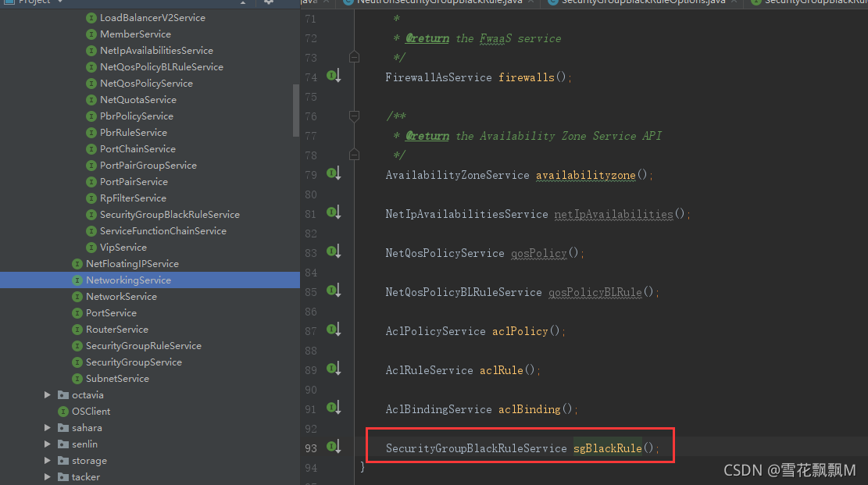
Task: Click the implemented-method gutter icon on line 93
Action: point(334,447)
